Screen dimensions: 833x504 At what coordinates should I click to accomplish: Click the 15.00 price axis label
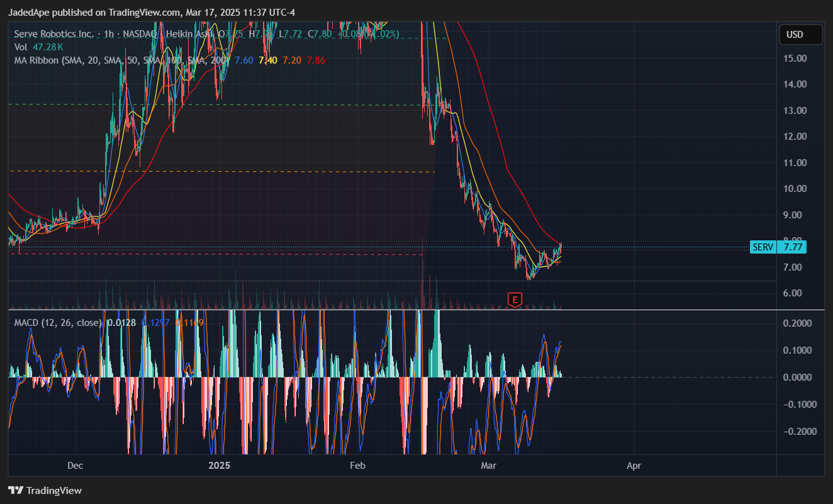(x=796, y=59)
